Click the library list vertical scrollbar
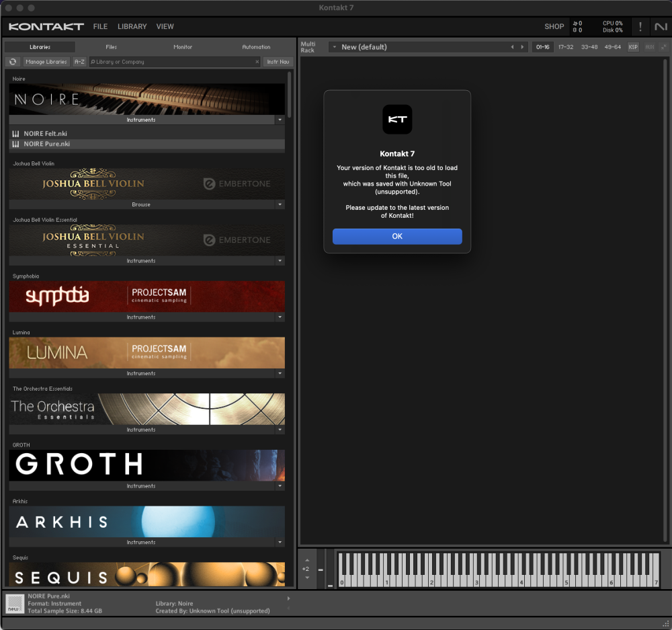This screenshot has width=672, height=630. (x=290, y=94)
